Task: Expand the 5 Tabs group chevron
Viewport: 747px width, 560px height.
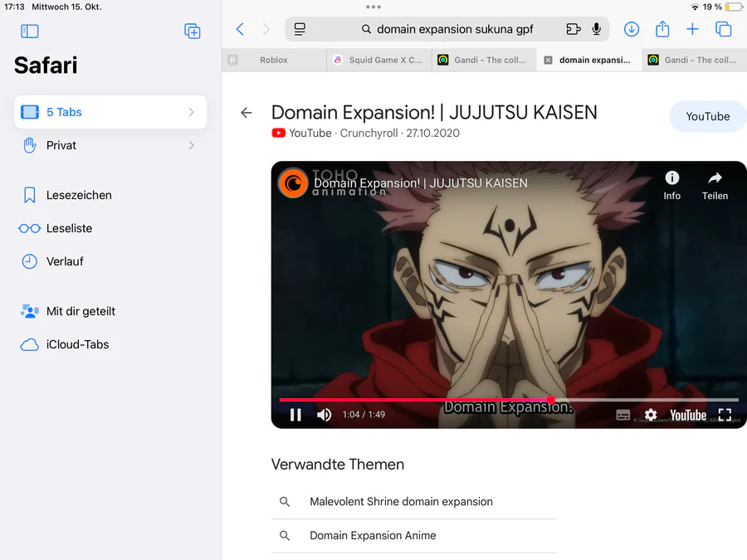Action: [192, 112]
